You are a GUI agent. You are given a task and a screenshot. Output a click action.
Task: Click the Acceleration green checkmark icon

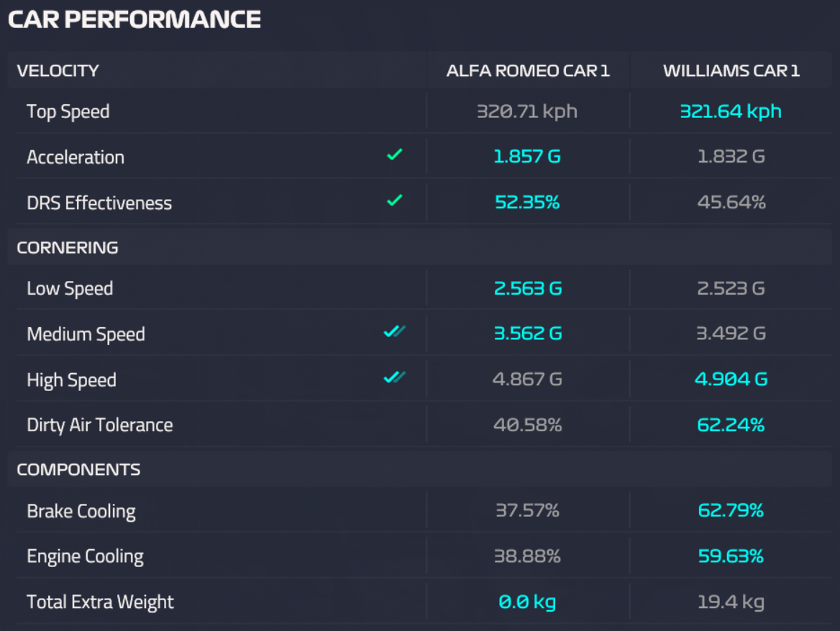click(x=394, y=155)
